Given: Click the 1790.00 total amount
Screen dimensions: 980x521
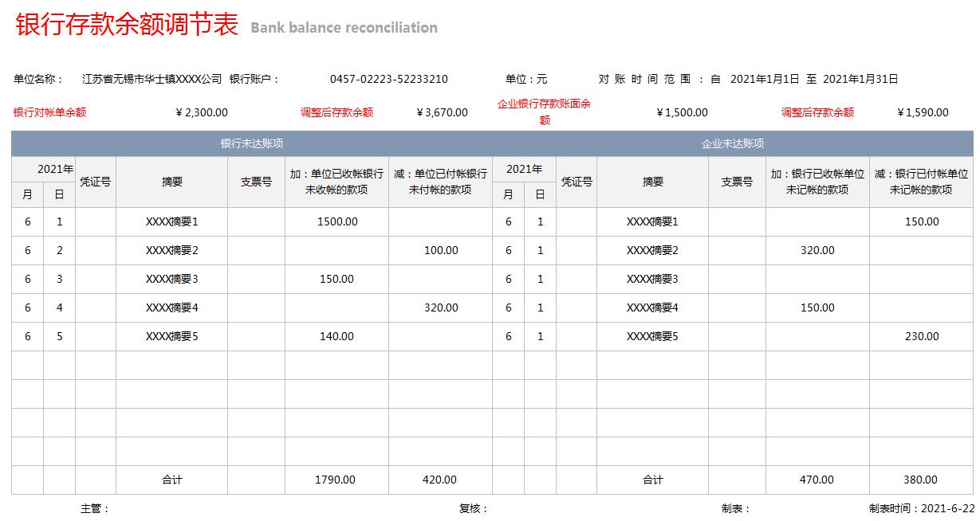Looking at the screenshot, I should [335, 480].
